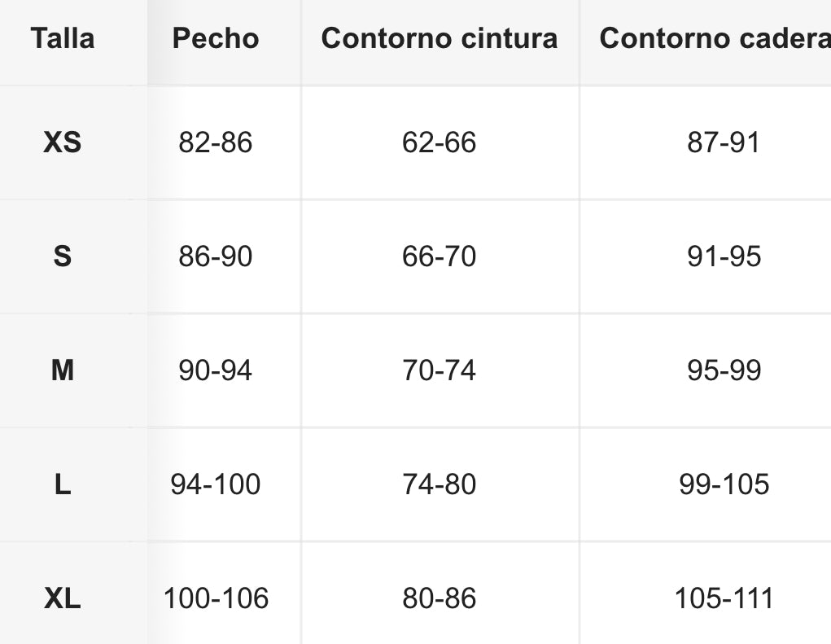This screenshot has width=831, height=644.
Task: Select the L size row label
Action: (x=63, y=484)
